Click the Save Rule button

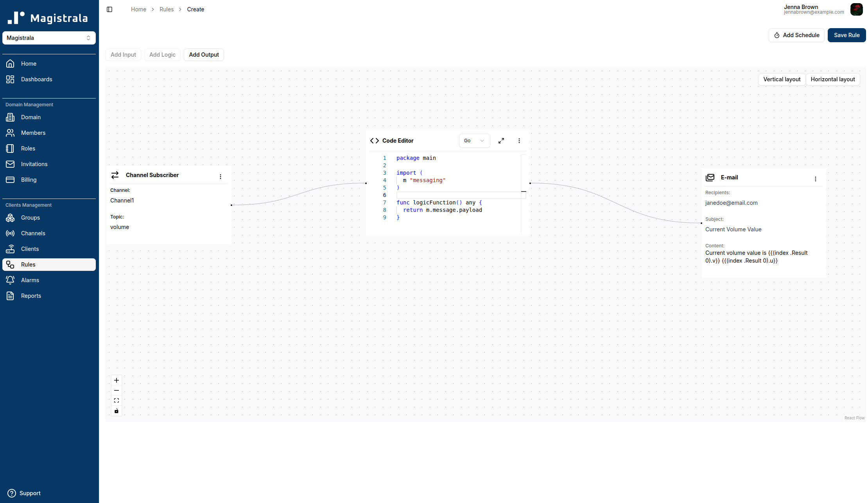[846, 35]
